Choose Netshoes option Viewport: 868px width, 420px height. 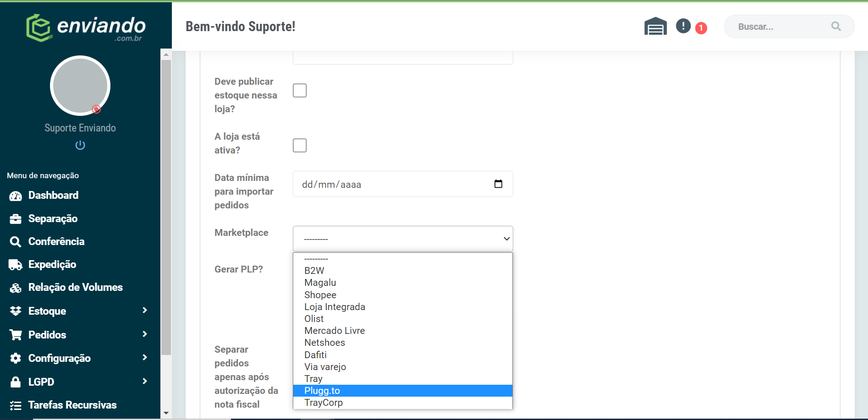[x=403, y=343]
